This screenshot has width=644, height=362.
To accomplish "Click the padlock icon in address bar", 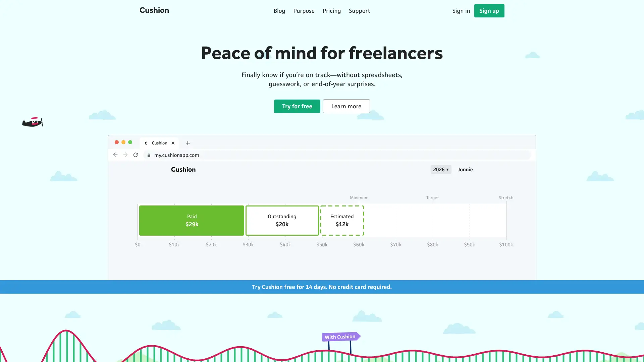I will (149, 155).
